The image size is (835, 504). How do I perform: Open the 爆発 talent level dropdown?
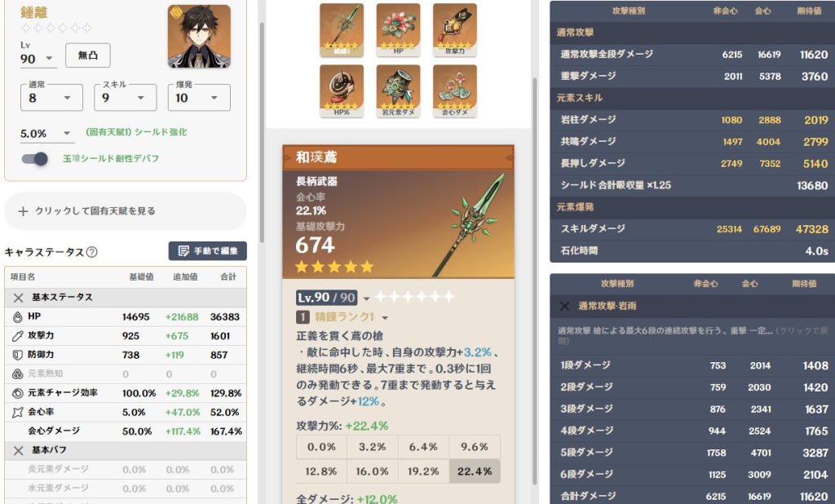[x=199, y=98]
